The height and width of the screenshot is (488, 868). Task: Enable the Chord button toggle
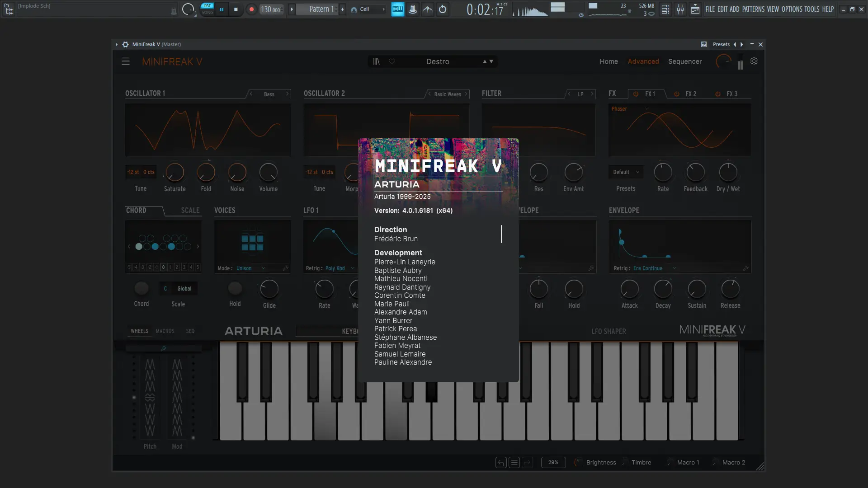(x=141, y=288)
